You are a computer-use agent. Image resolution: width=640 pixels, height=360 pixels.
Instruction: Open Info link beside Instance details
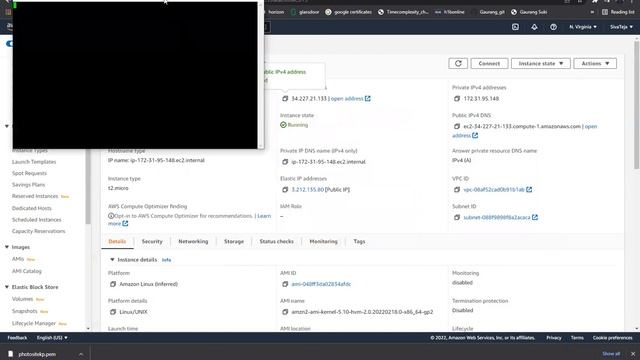(x=167, y=260)
